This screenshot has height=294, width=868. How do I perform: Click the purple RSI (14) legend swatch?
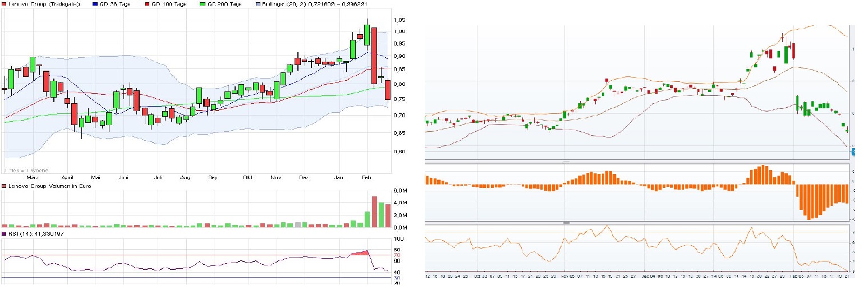pos(4,234)
